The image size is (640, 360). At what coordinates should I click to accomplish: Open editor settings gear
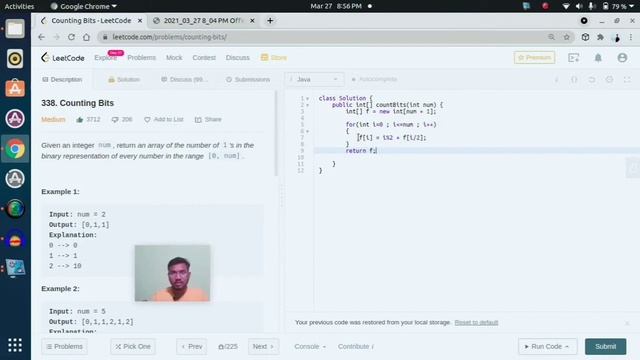[x=609, y=80]
